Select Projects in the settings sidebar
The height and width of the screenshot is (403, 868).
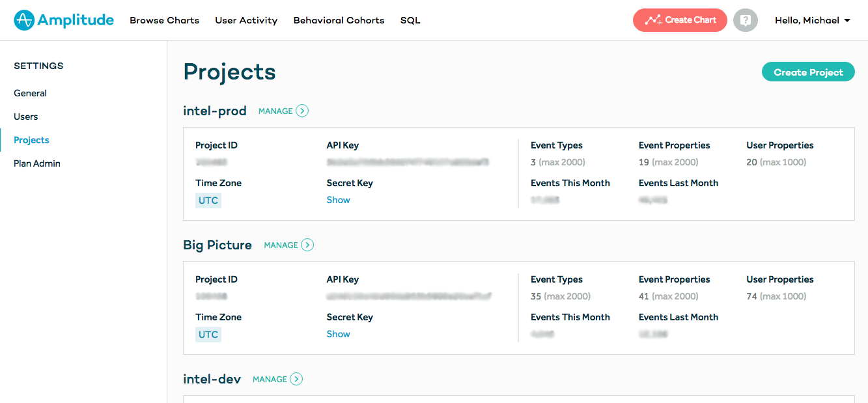[31, 140]
